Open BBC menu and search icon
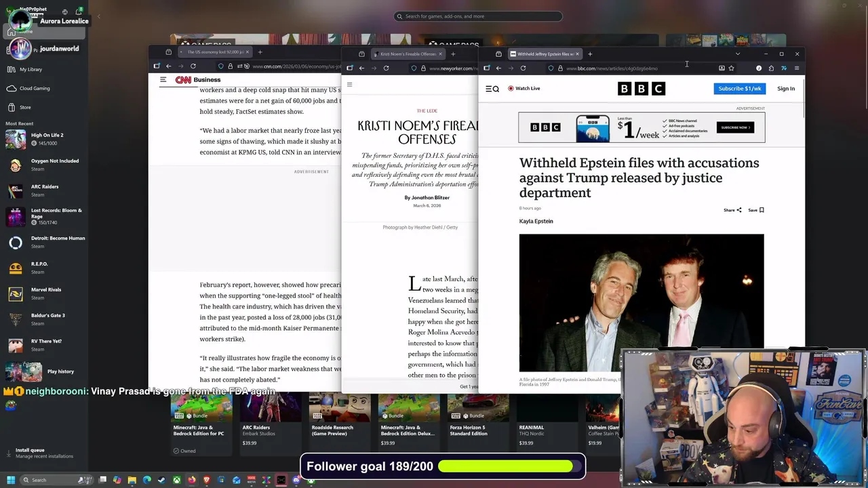Viewport: 868px width, 488px height. click(x=492, y=88)
